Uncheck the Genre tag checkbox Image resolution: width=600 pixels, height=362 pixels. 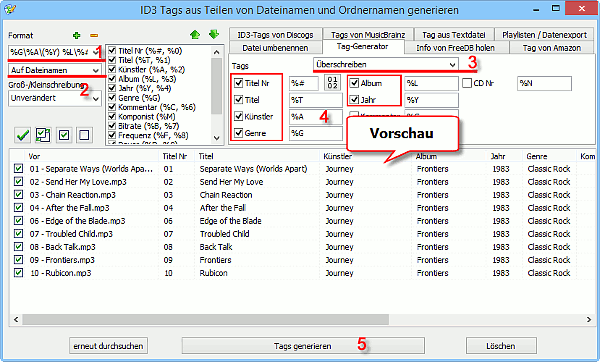238,133
